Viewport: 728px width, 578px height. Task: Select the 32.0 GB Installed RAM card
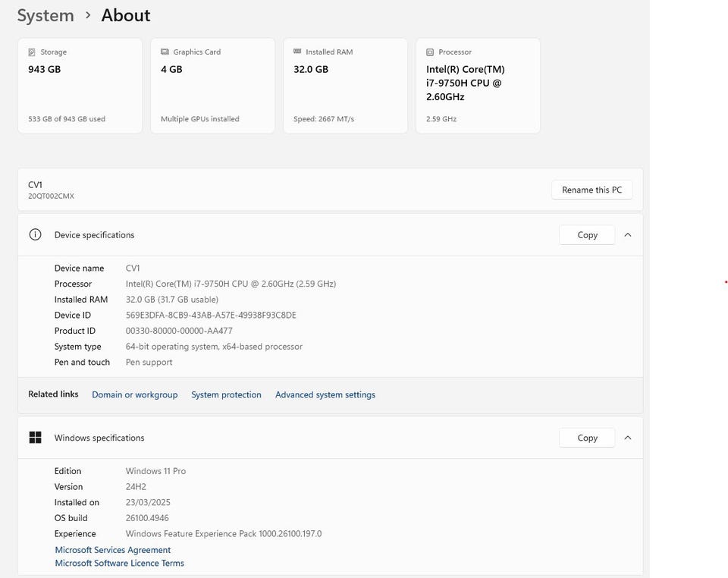coord(345,86)
